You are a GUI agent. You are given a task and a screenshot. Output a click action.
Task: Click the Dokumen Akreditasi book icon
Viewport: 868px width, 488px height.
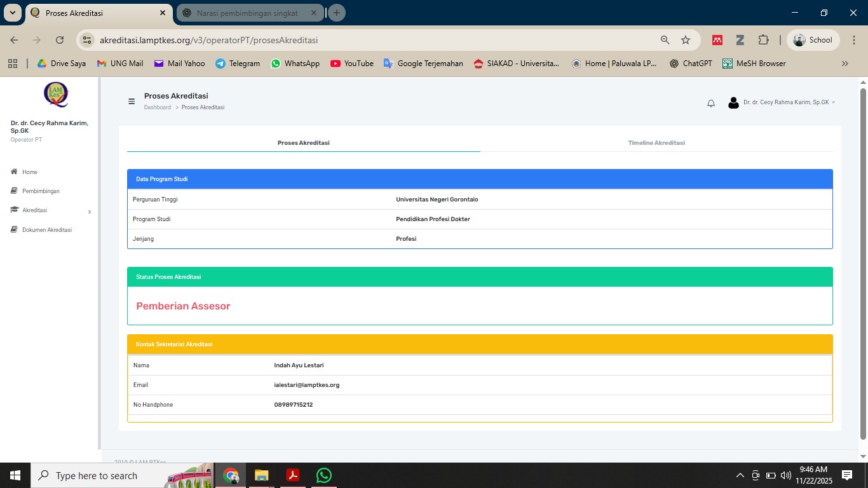(x=14, y=229)
